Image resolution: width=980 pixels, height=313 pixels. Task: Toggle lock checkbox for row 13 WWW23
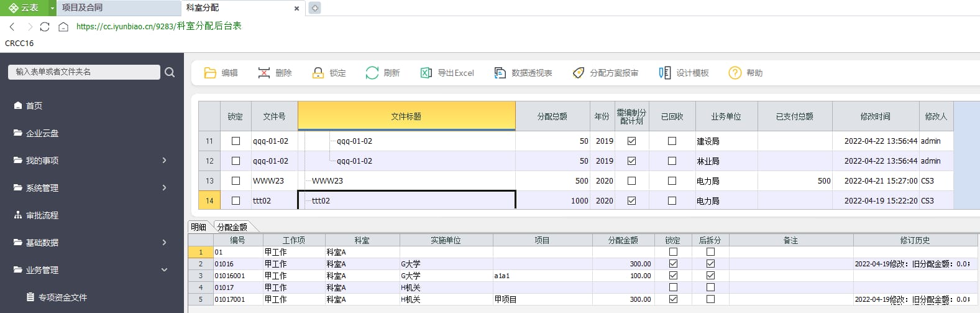coord(236,181)
